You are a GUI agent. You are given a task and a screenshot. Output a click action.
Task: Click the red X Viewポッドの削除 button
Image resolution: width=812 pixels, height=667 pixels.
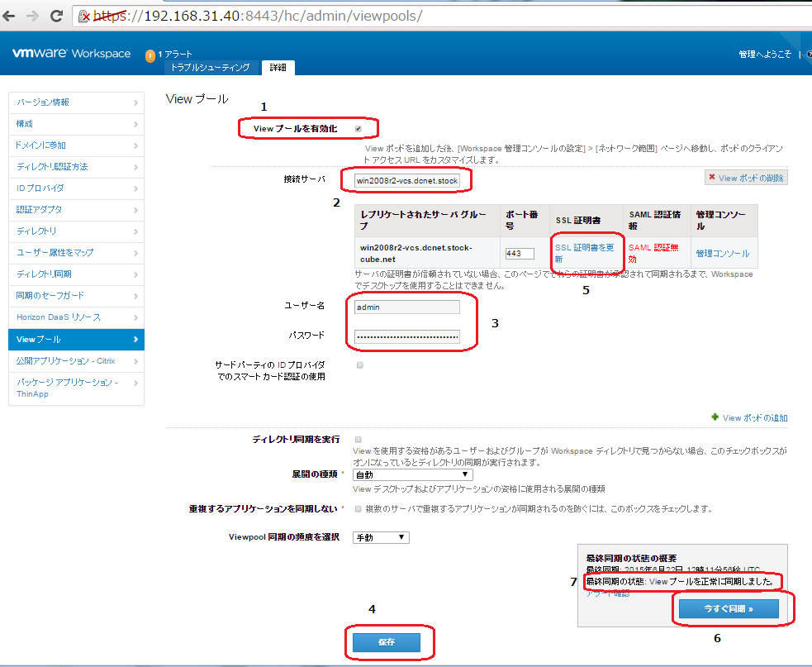[x=745, y=178]
